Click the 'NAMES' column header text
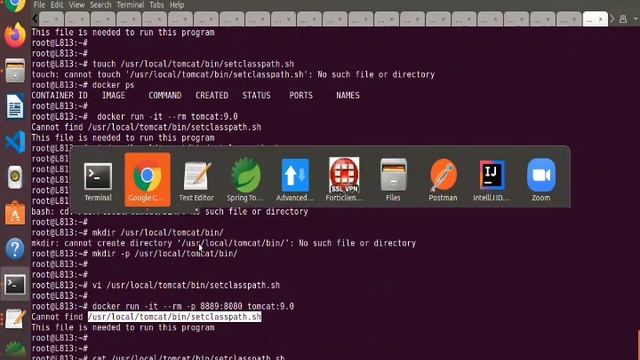 (348, 96)
